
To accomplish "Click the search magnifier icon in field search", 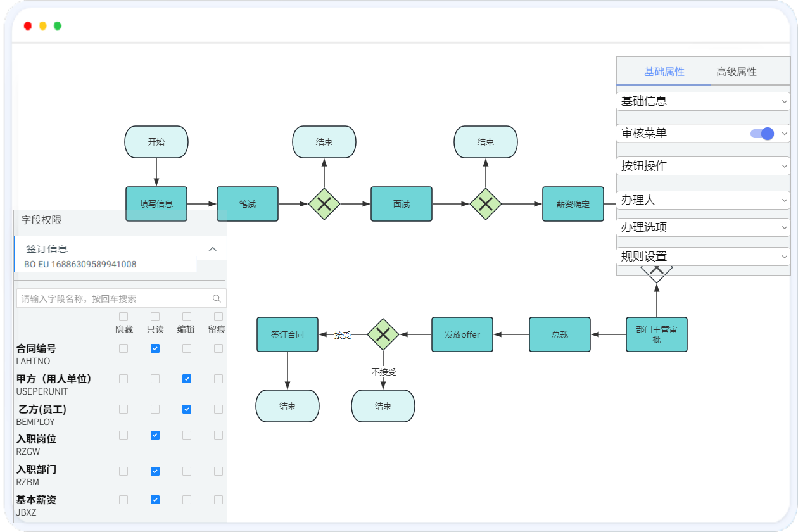I will (217, 299).
